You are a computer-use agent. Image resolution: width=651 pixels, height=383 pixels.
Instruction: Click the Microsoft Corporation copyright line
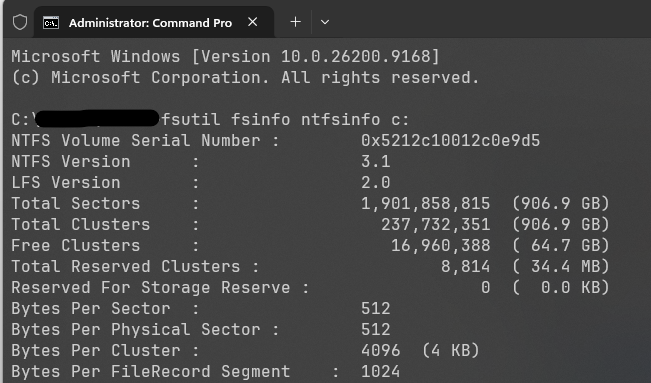(245, 78)
